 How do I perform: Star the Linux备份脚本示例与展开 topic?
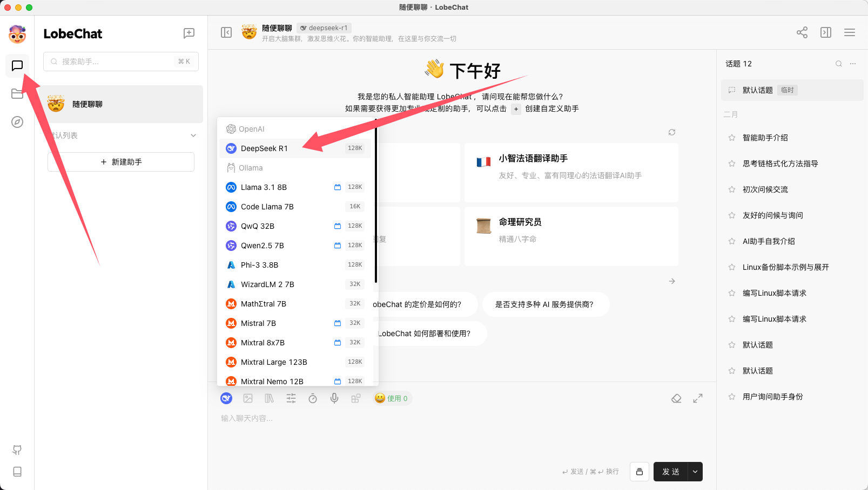(x=732, y=267)
